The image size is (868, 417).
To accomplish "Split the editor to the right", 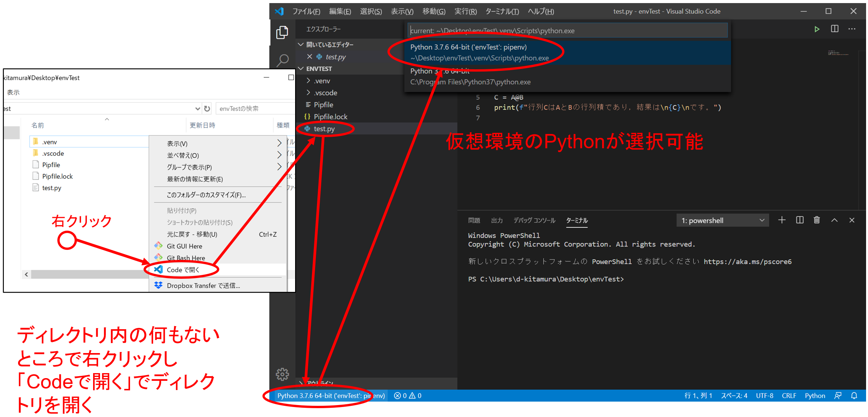I will pos(835,29).
